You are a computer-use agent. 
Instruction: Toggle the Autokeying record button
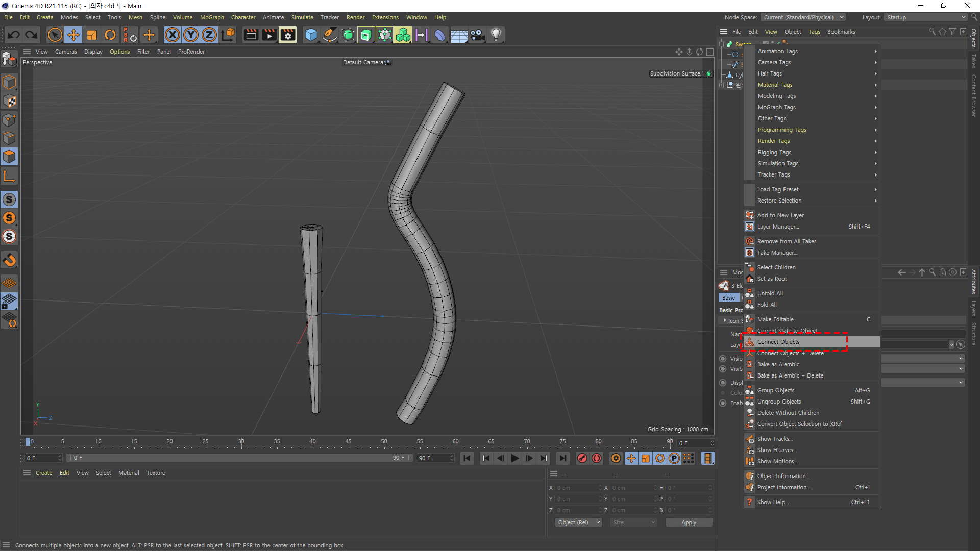[596, 458]
